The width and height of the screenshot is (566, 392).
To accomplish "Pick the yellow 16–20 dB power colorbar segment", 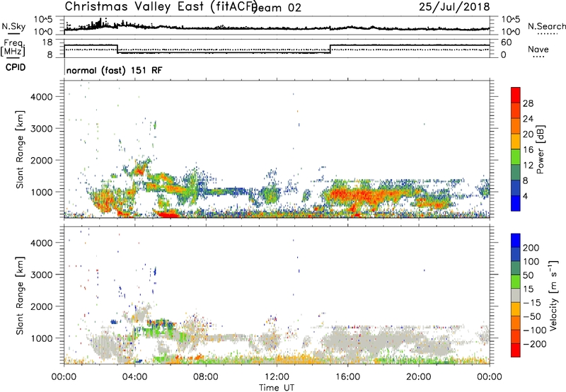I will pyautogui.click(x=516, y=142).
